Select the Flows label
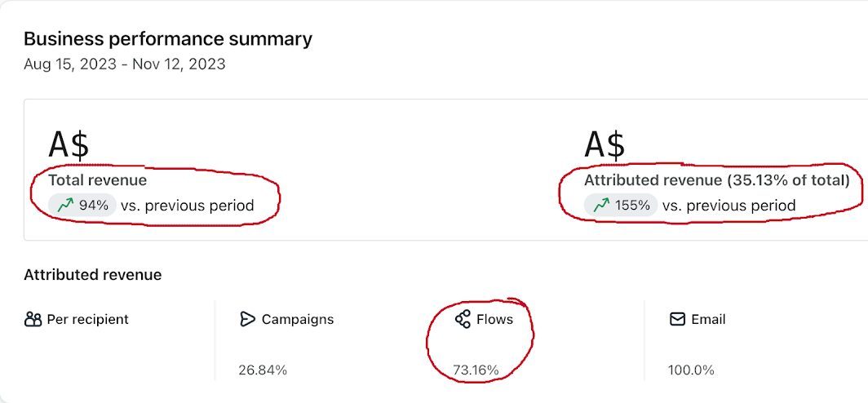The width and height of the screenshot is (868, 403). 495,320
